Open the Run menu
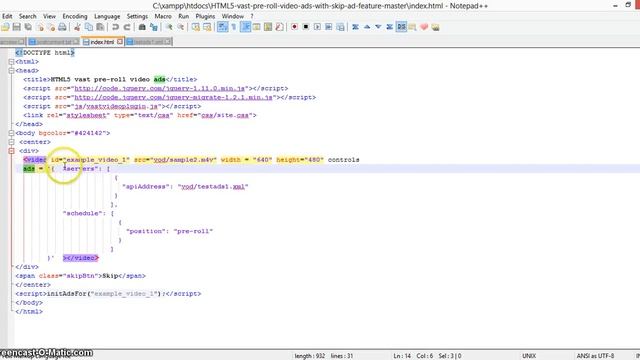640x360 pixels. pyautogui.click(x=184, y=16)
